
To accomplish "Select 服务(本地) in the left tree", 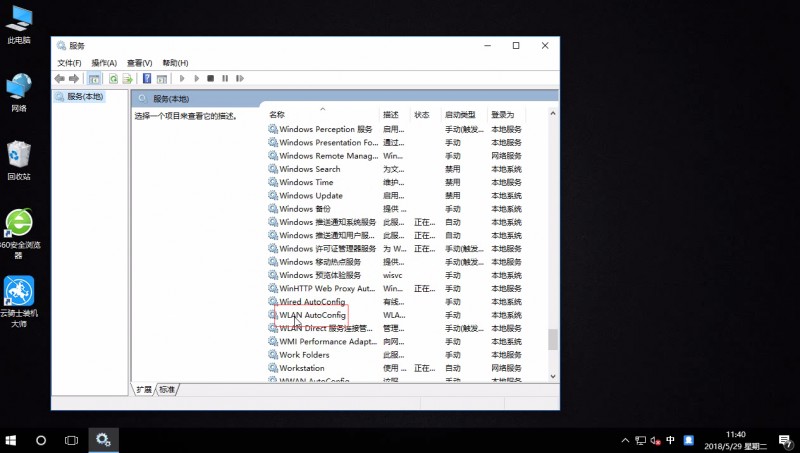I will point(80,96).
